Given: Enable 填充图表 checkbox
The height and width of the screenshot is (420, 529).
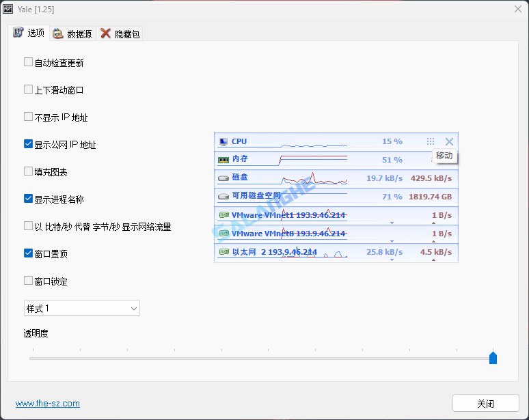Looking at the screenshot, I should tap(28, 171).
